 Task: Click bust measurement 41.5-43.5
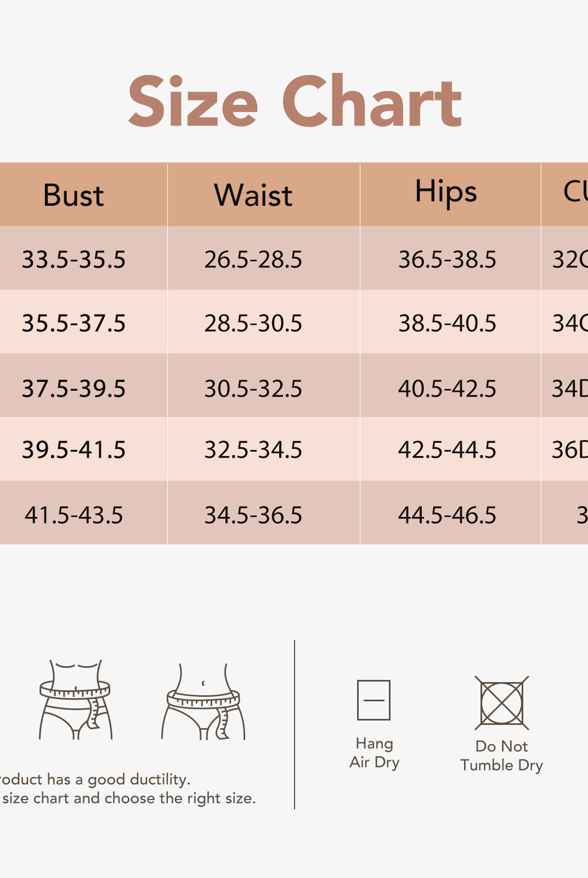tap(73, 515)
